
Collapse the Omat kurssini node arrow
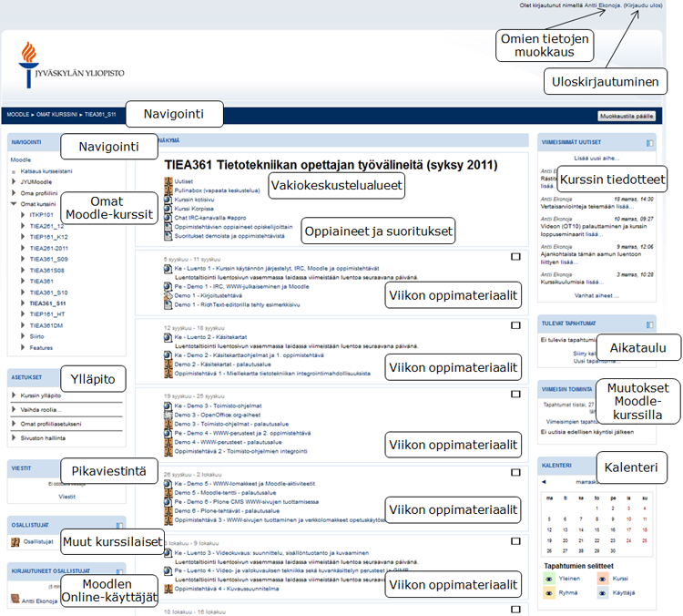[x=14, y=203]
